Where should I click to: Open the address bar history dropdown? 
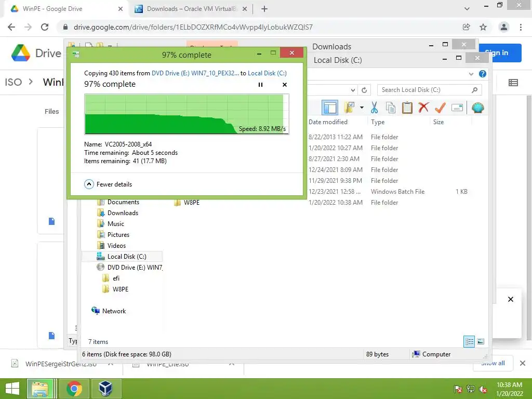pos(353,90)
